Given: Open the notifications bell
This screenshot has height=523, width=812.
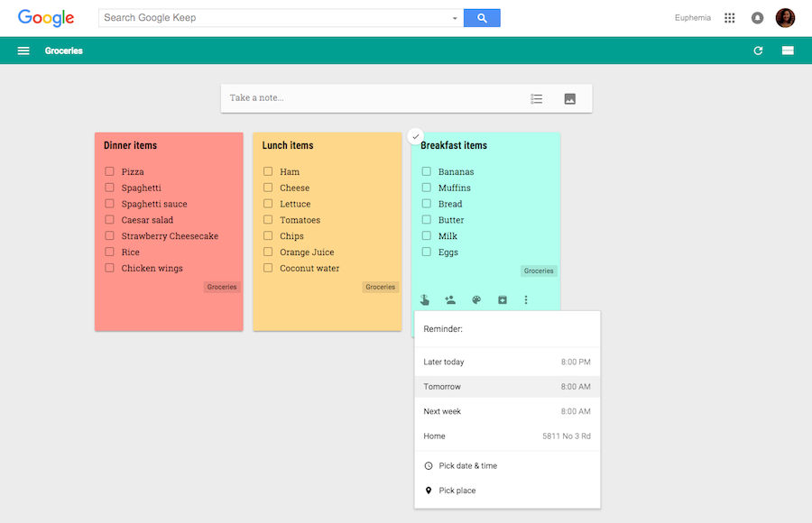Looking at the screenshot, I should tap(757, 18).
